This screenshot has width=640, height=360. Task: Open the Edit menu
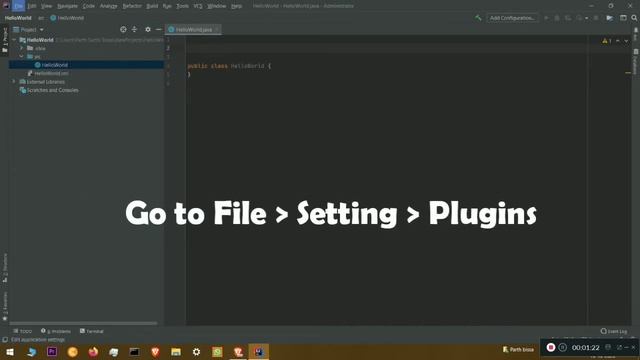pos(32,6)
